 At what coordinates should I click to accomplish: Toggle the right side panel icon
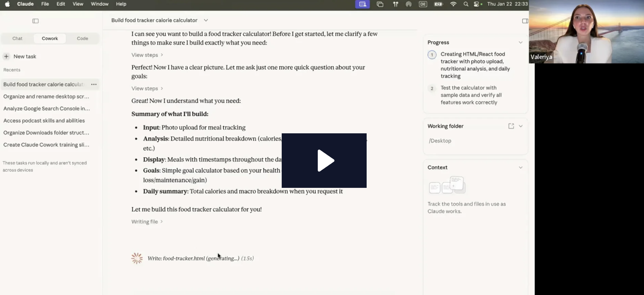click(525, 21)
